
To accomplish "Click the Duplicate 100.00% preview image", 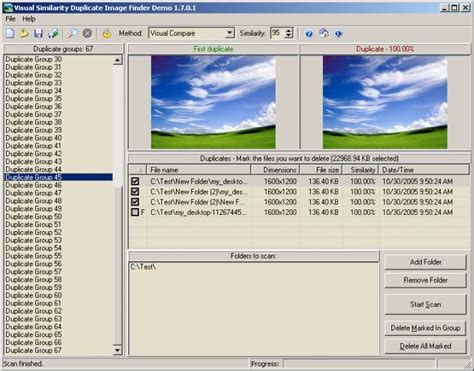I will 385,102.
